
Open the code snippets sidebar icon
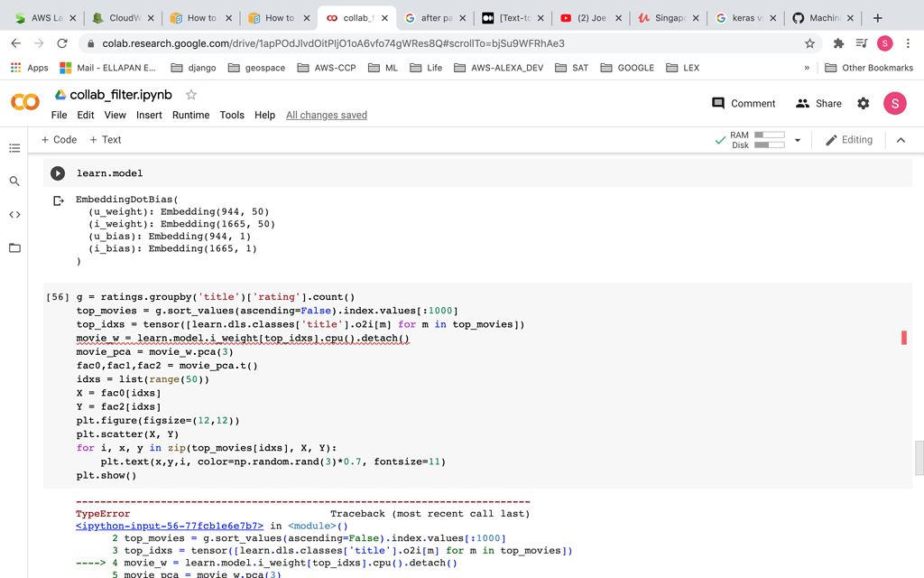click(x=14, y=215)
